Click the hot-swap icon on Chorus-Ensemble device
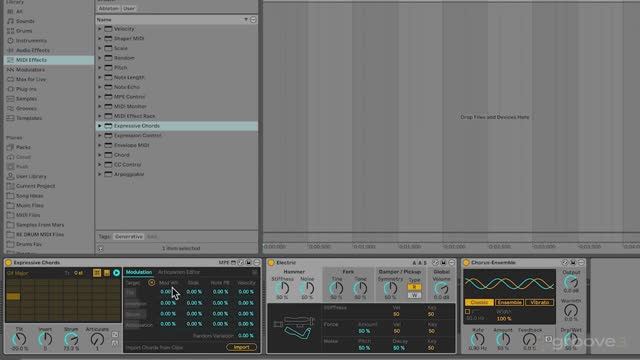 pos(564,263)
